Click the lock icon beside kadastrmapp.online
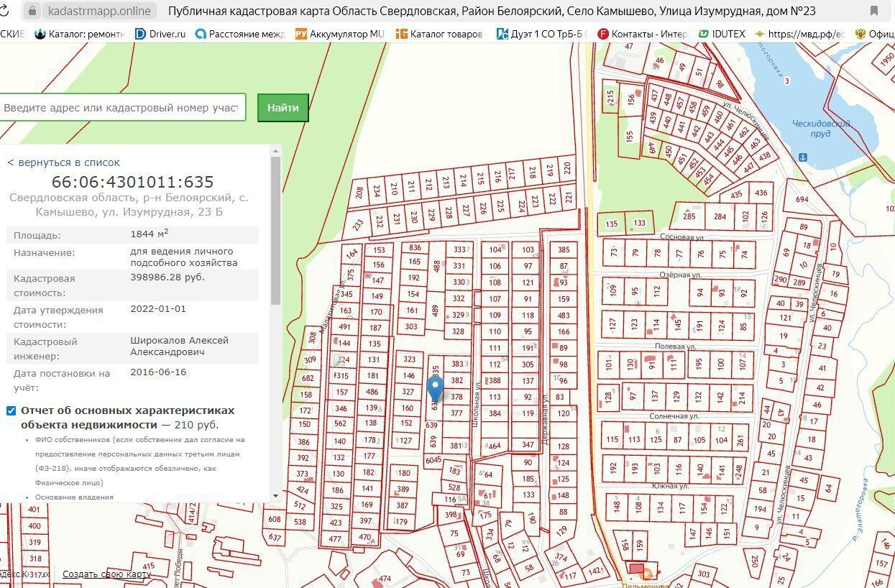Screen dimensions: 895x588 (32, 11)
